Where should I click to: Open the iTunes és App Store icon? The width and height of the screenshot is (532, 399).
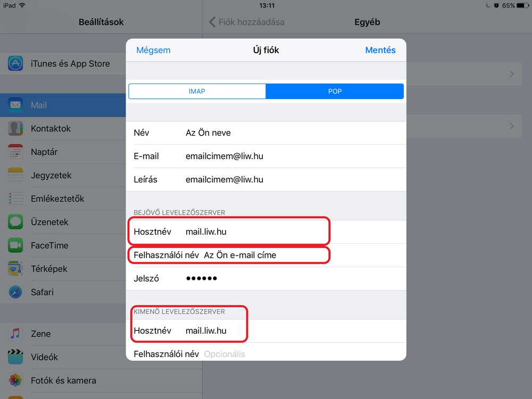coord(15,64)
